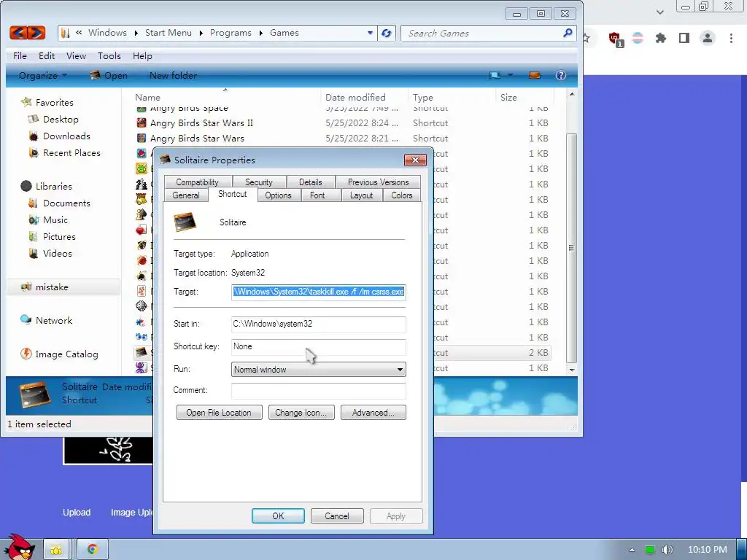The image size is (747, 560).
Task: Switch to the Compatibility tab
Action: [x=197, y=182]
